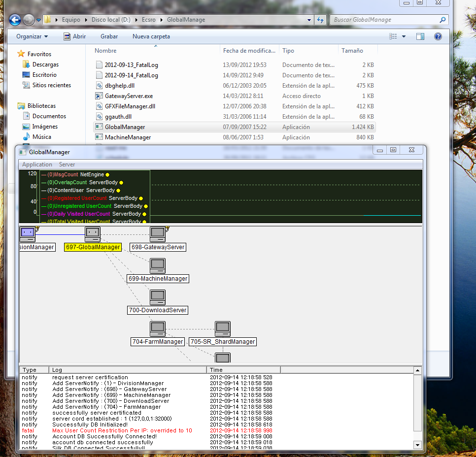The image size is (476, 457).
Task: Click the search magnifier icon
Action: (x=442, y=20)
